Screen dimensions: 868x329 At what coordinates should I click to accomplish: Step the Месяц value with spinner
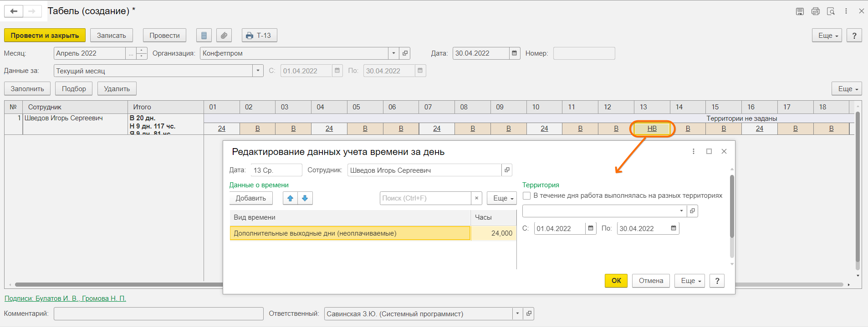point(142,53)
